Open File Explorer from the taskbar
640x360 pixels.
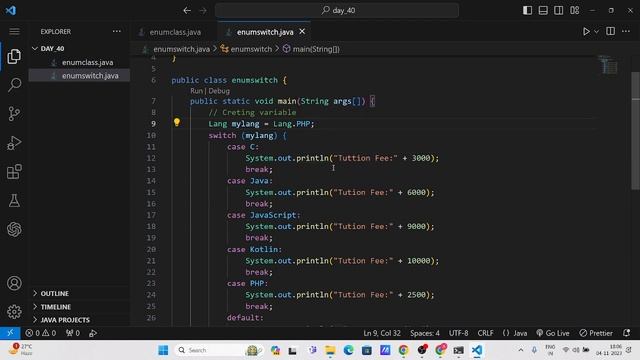coord(330,350)
